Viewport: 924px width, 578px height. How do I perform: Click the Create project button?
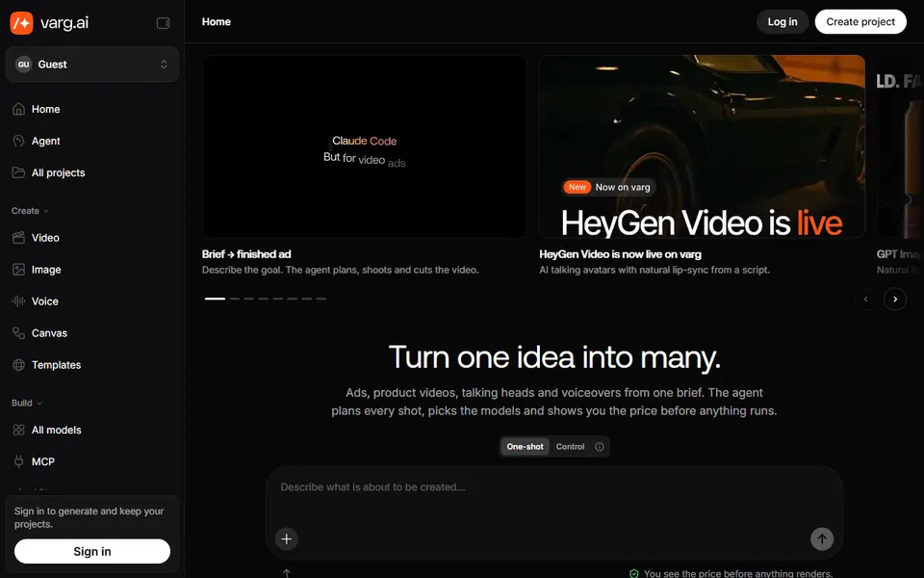coord(860,22)
